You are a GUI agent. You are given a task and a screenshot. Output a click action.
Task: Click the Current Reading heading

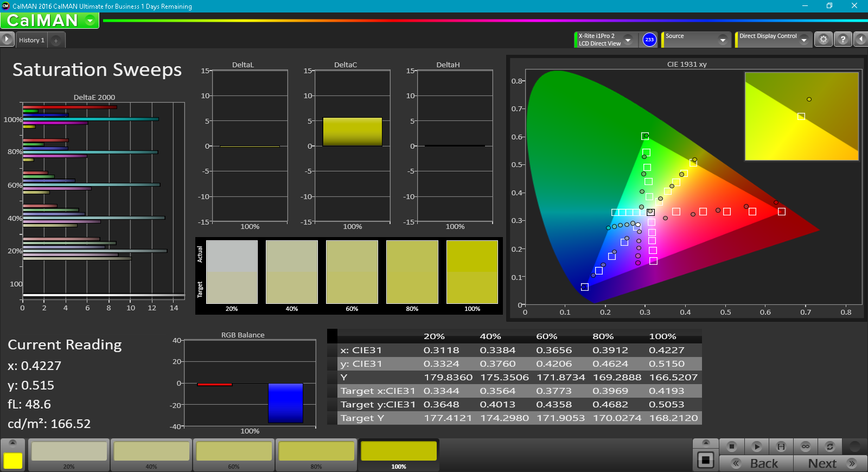[x=65, y=345]
